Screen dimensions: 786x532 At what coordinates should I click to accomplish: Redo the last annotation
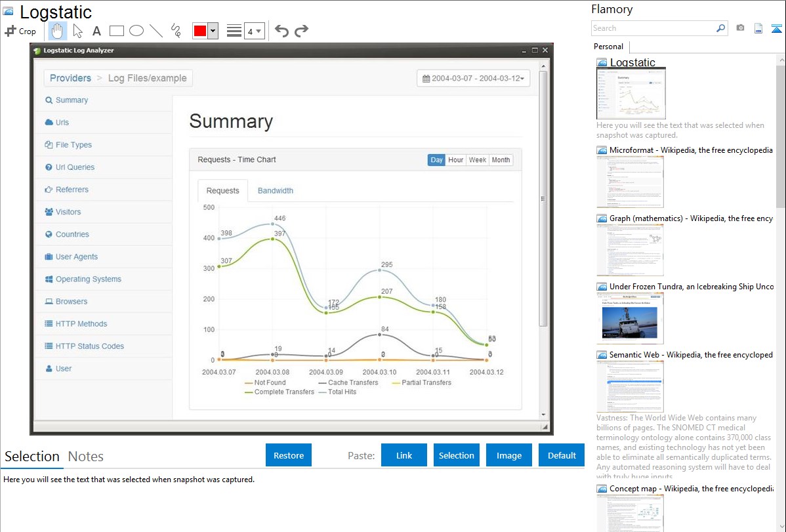click(301, 31)
